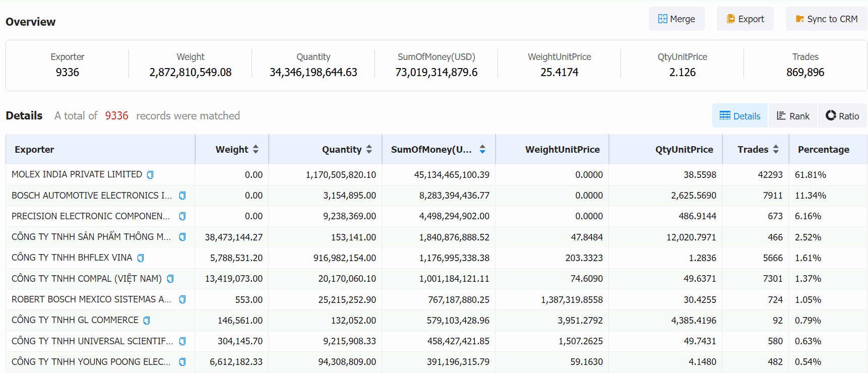Open CÔNG TY TNHH UNIVERSAL SCIENTIF... exporter
Image resolution: width=868 pixels, height=373 pixels.
[x=92, y=341]
